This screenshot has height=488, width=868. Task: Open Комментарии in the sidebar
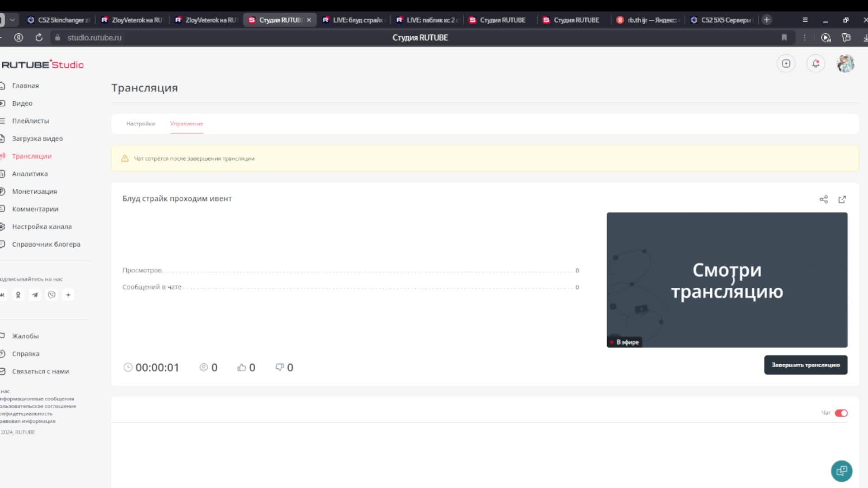click(x=35, y=209)
